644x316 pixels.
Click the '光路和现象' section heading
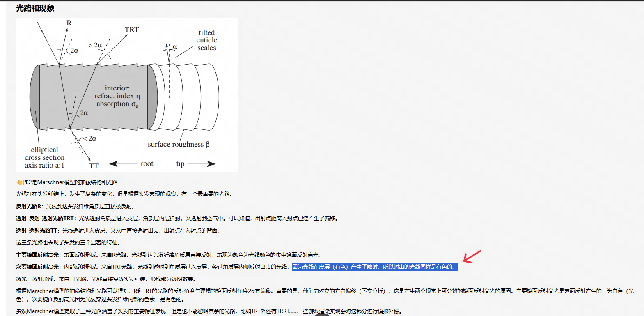(35, 8)
